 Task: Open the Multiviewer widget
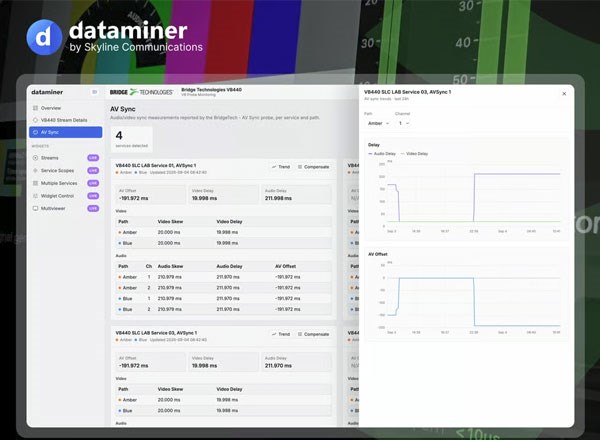[x=65, y=208]
